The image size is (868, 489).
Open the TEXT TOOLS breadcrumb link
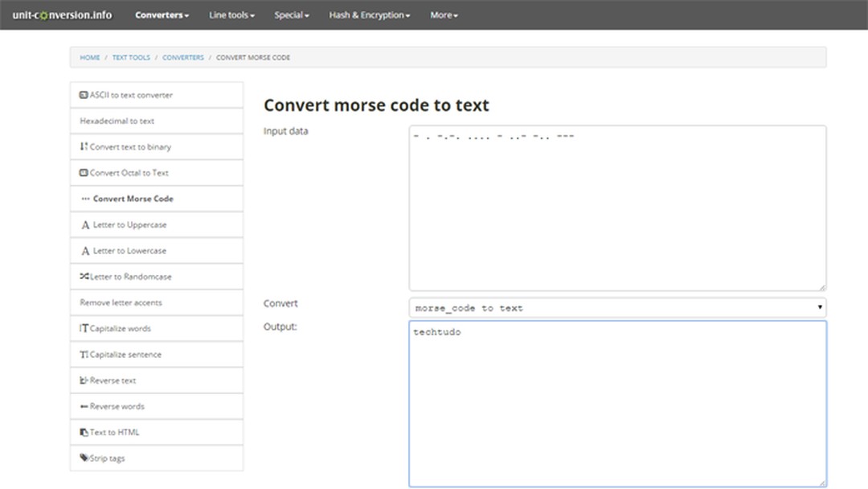click(131, 57)
